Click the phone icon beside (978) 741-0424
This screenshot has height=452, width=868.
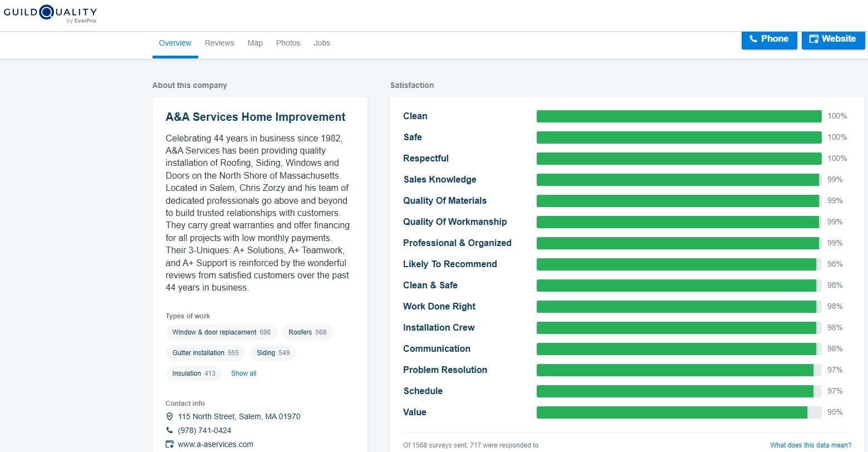tap(170, 430)
